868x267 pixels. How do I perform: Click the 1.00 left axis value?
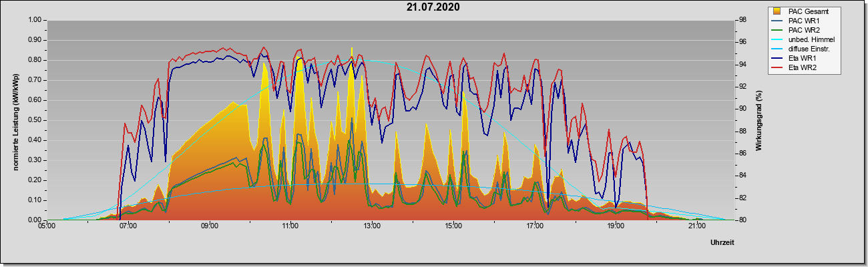(x=35, y=20)
